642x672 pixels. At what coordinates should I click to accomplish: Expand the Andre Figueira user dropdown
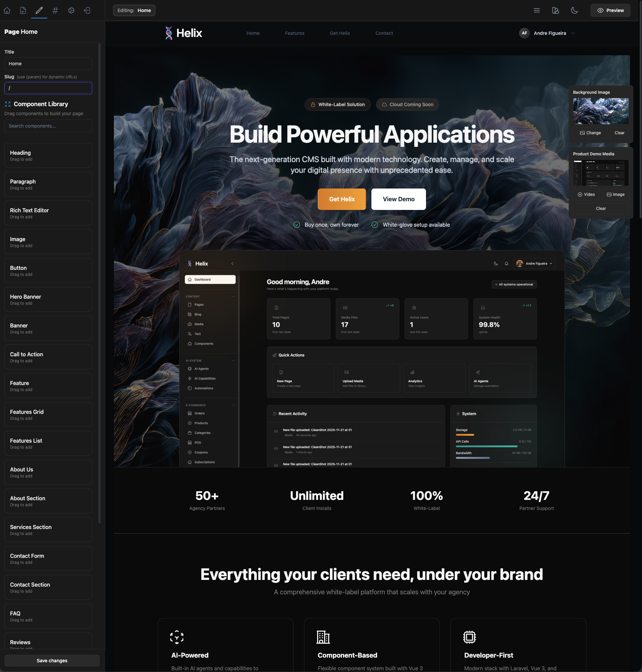click(x=547, y=33)
